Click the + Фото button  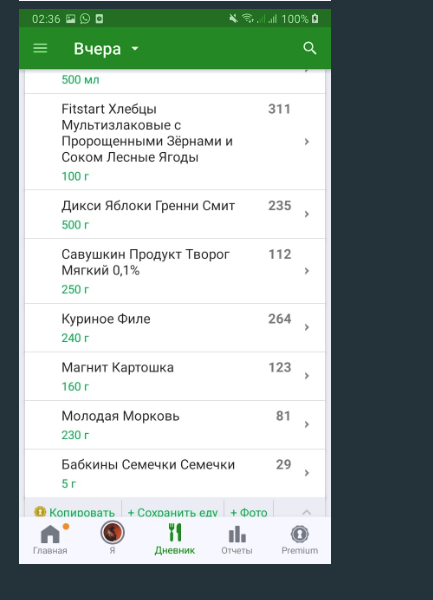point(249,512)
